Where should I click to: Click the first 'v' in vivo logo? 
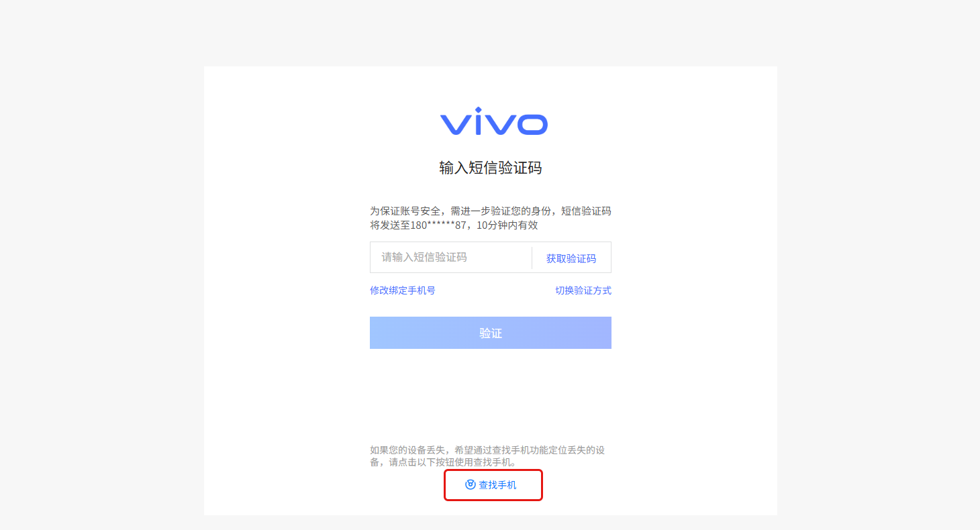tap(458, 124)
